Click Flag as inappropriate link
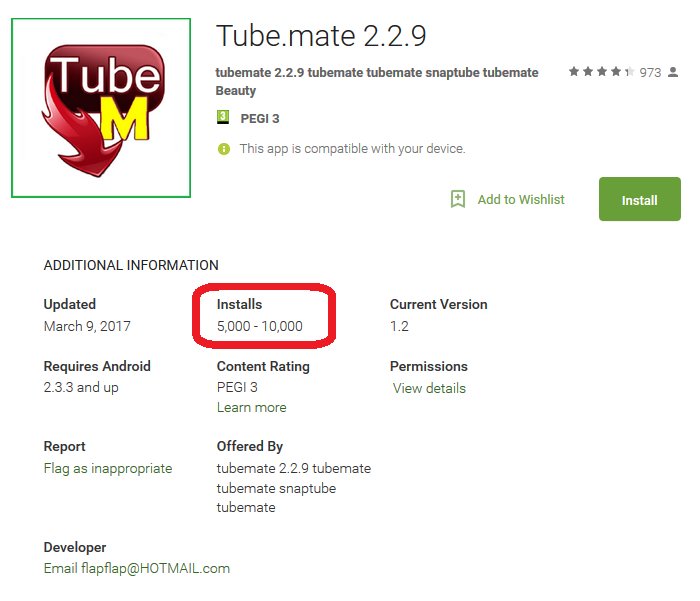Image resolution: width=700 pixels, height=601 pixels. (x=108, y=468)
